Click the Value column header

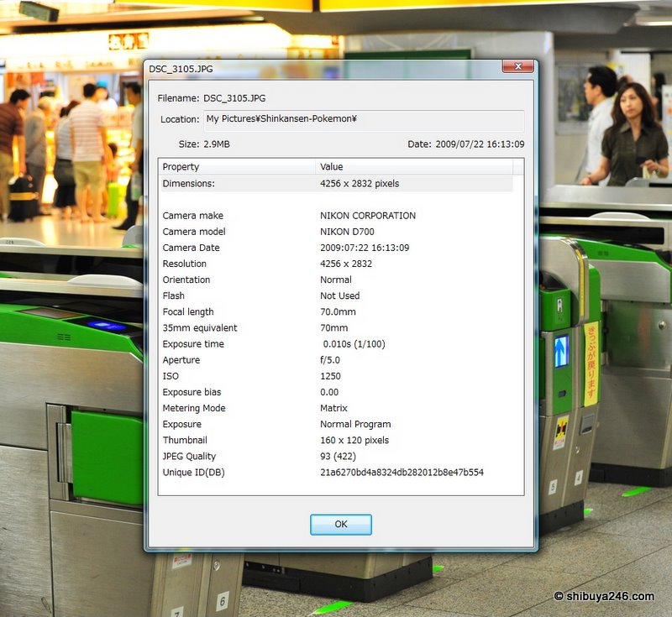(x=414, y=166)
